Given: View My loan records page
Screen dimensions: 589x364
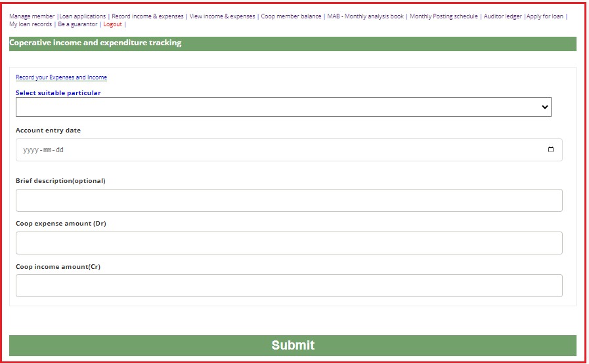Looking at the screenshot, I should pos(30,24).
